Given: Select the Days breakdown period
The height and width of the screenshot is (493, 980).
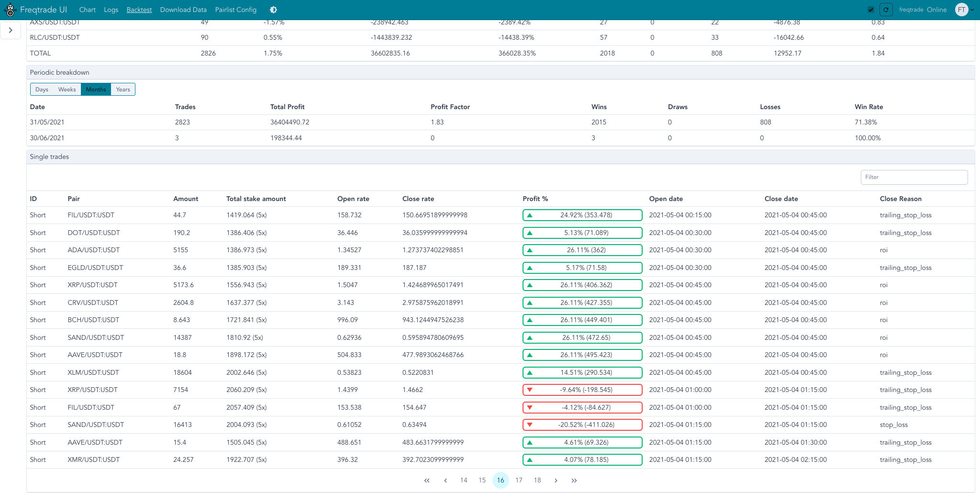Looking at the screenshot, I should [42, 90].
